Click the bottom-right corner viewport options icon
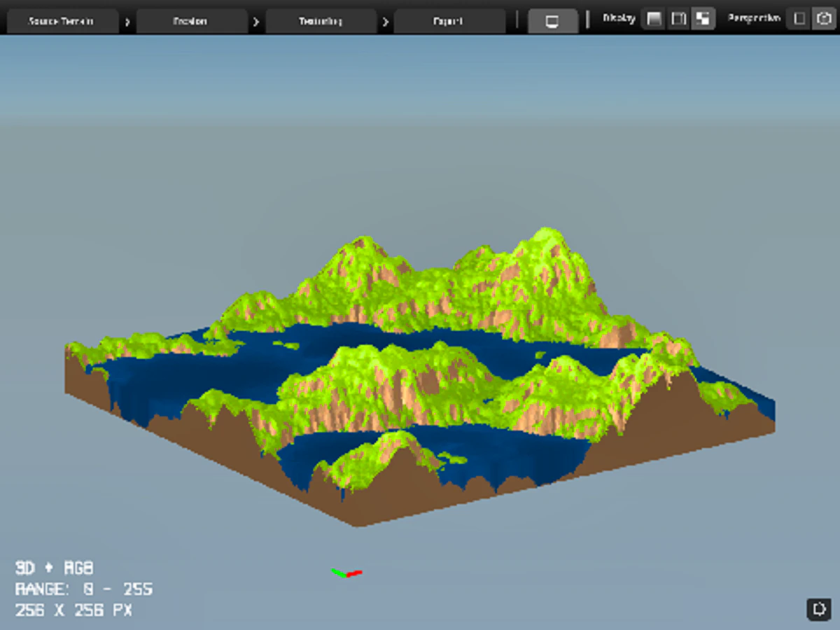 pyautogui.click(x=818, y=609)
